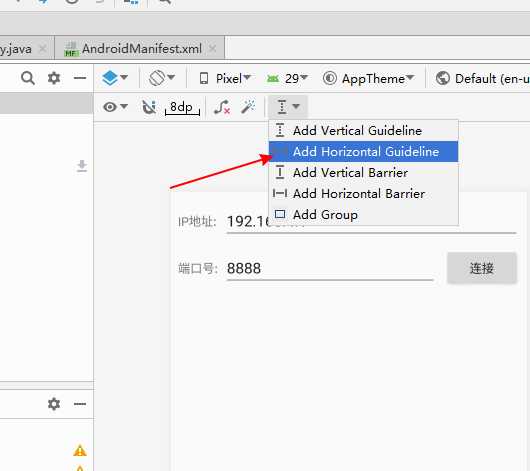Choose Add Horizontal Barrier item
This screenshot has height=471, width=530.
pyautogui.click(x=363, y=193)
